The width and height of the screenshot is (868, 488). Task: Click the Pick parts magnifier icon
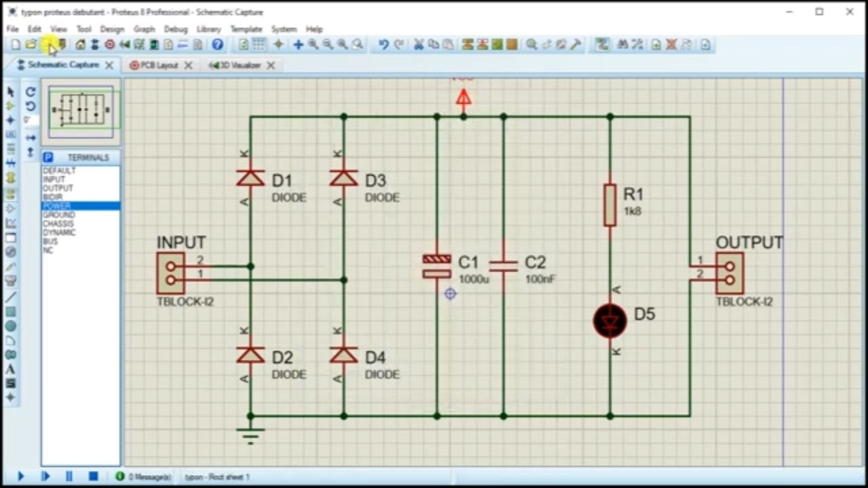pos(532,45)
